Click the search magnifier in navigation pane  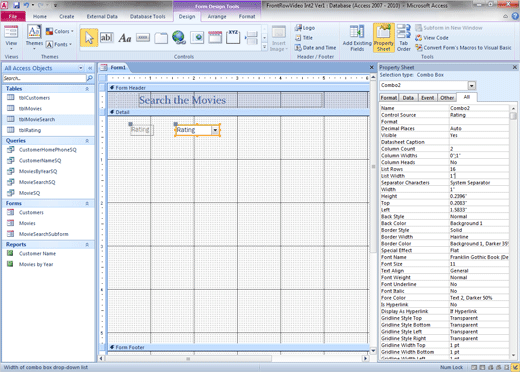coord(90,78)
